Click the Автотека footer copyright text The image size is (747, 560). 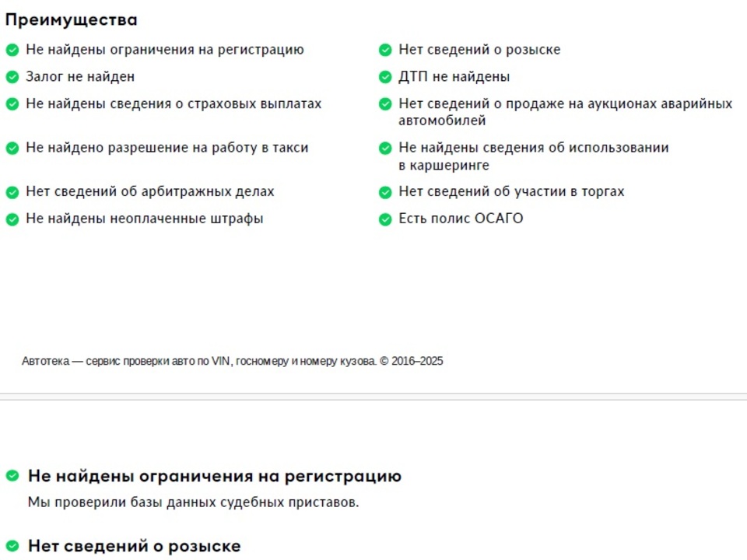pos(233,361)
